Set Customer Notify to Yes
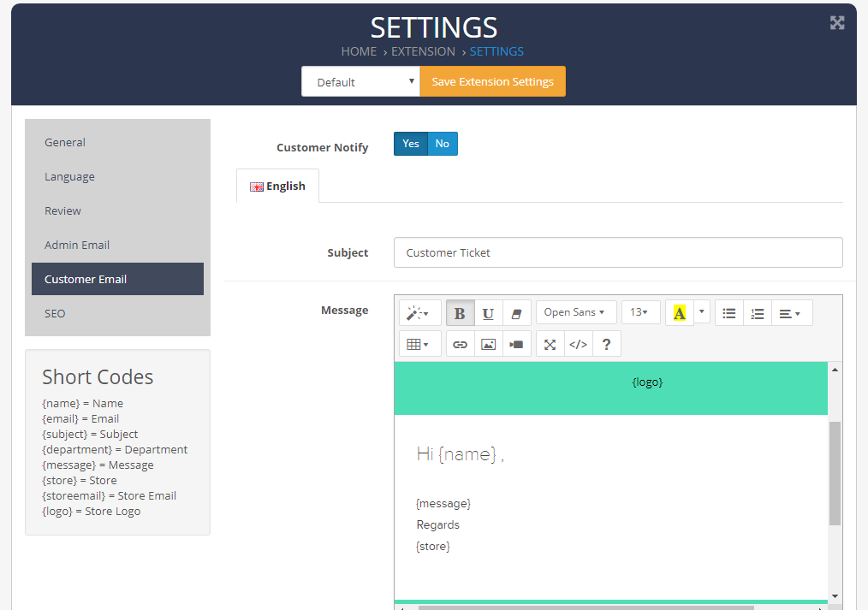The width and height of the screenshot is (868, 610). point(411,144)
